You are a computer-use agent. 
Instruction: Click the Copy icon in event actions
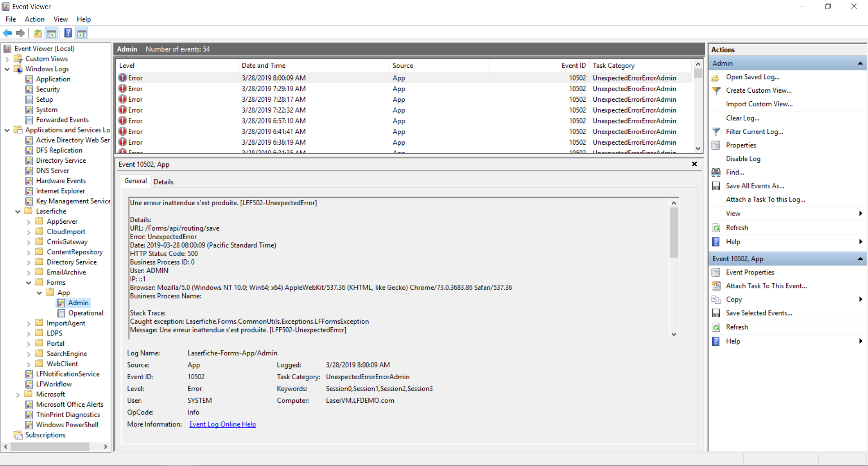tap(716, 300)
